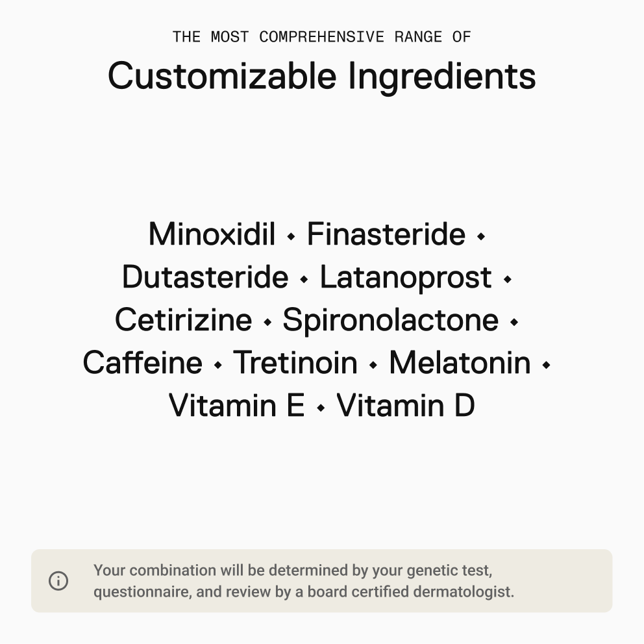Choose Latanoprost from the ingredients list
Image resolution: width=644 pixels, height=644 pixels.
point(406,278)
